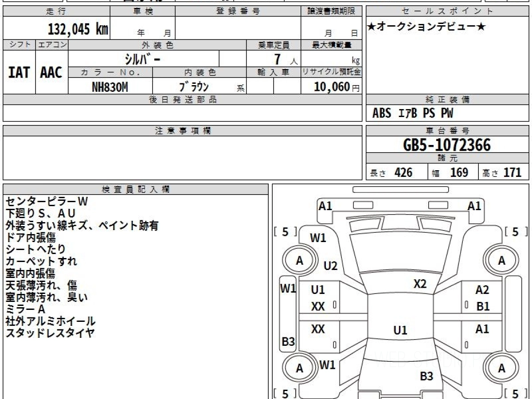Click the A1 mark on right rear door
The height and width of the screenshot is (399, 532).
point(482,329)
